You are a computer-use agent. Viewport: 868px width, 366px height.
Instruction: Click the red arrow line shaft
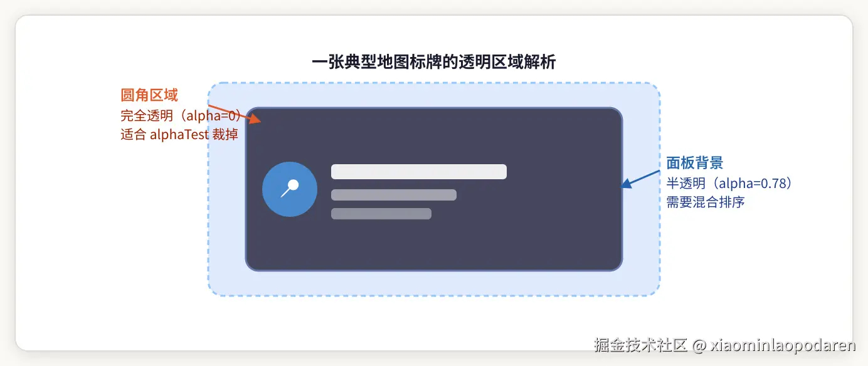point(227,110)
